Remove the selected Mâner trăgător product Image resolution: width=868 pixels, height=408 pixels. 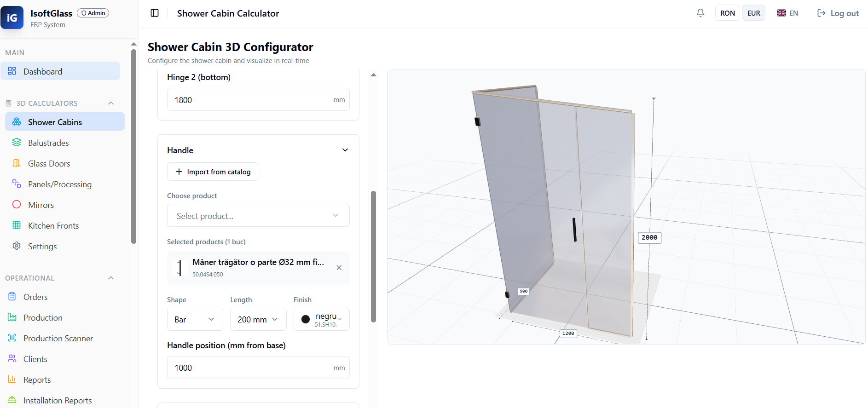click(339, 268)
